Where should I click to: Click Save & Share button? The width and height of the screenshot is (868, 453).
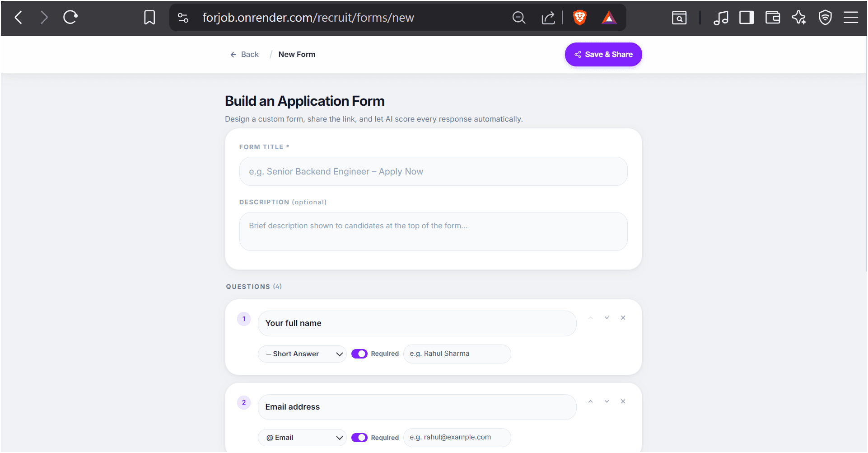point(603,54)
